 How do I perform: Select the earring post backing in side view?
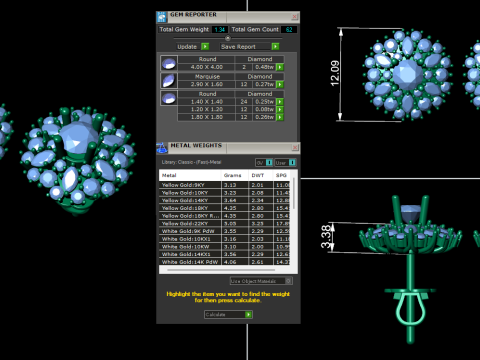pyautogui.click(x=410, y=307)
